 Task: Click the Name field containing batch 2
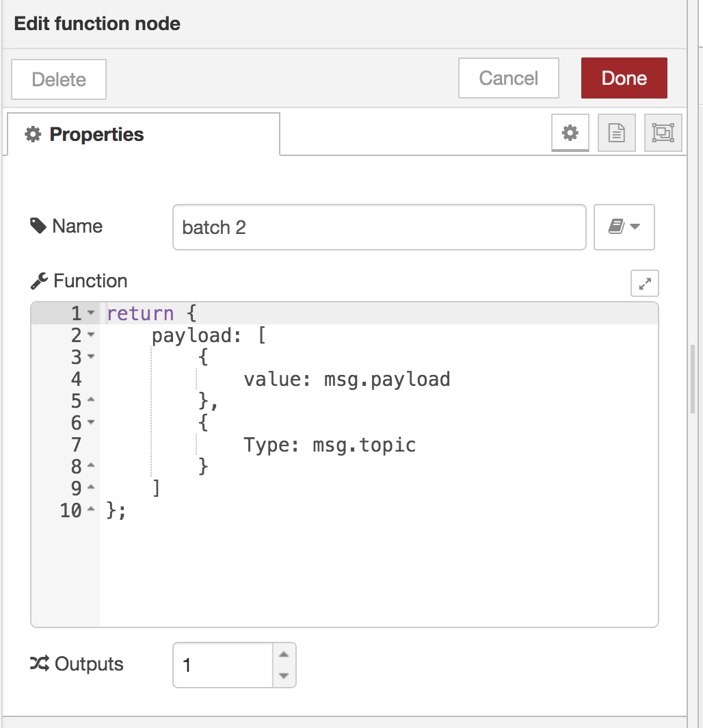click(x=379, y=227)
